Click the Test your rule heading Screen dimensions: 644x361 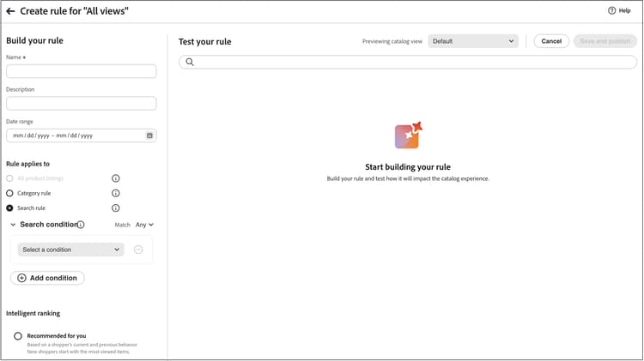(x=204, y=41)
